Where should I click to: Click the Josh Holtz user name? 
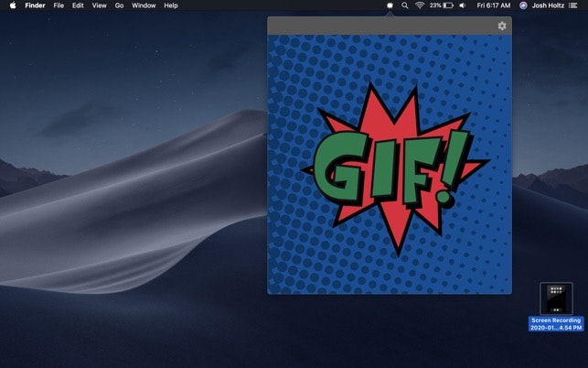pyautogui.click(x=548, y=5)
